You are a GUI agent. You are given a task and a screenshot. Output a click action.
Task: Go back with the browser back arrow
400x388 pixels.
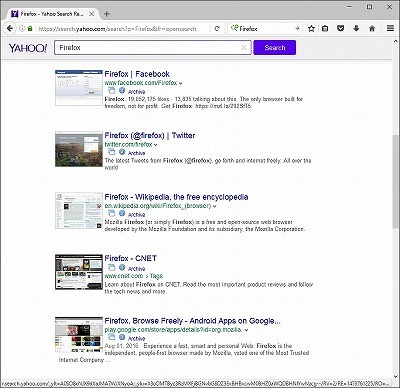click(10, 29)
